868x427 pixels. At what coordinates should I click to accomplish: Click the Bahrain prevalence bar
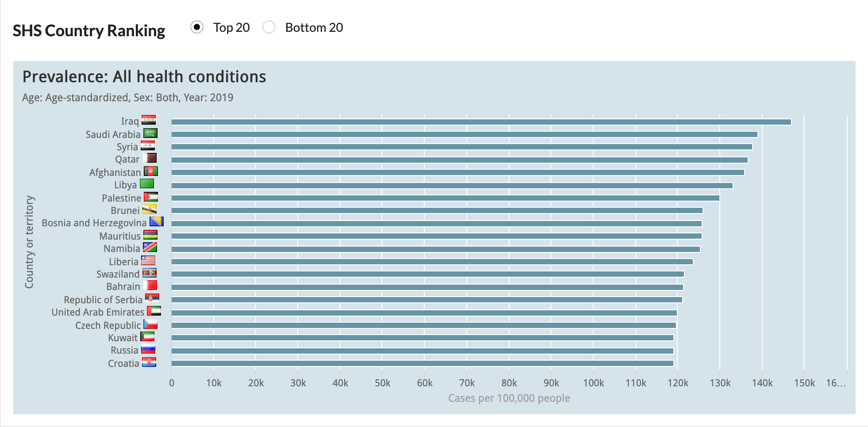[427, 287]
